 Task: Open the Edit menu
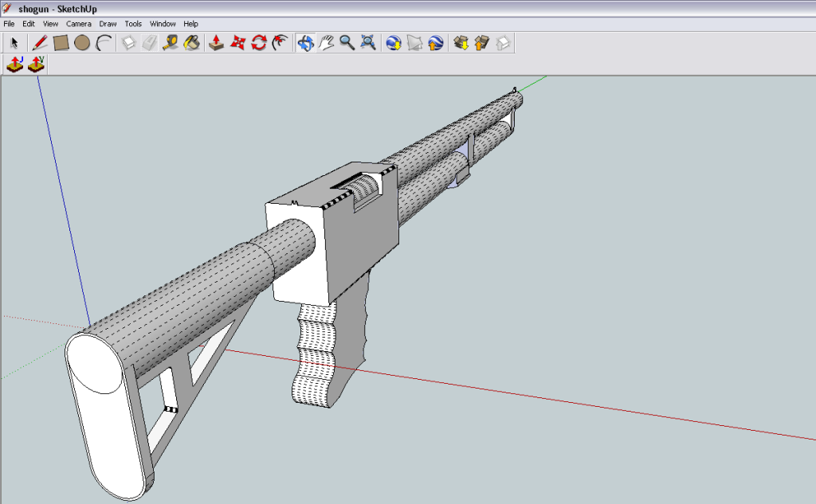pos(29,24)
